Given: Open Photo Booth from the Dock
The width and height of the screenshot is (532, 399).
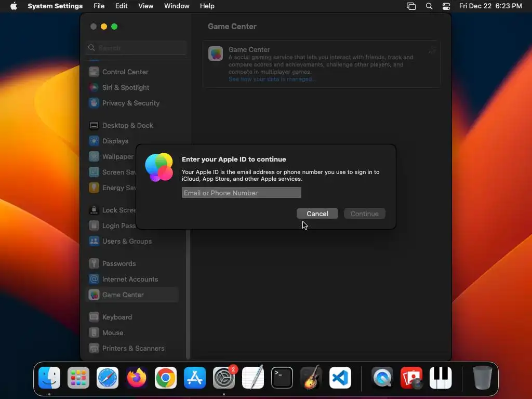Looking at the screenshot, I should coord(411,378).
